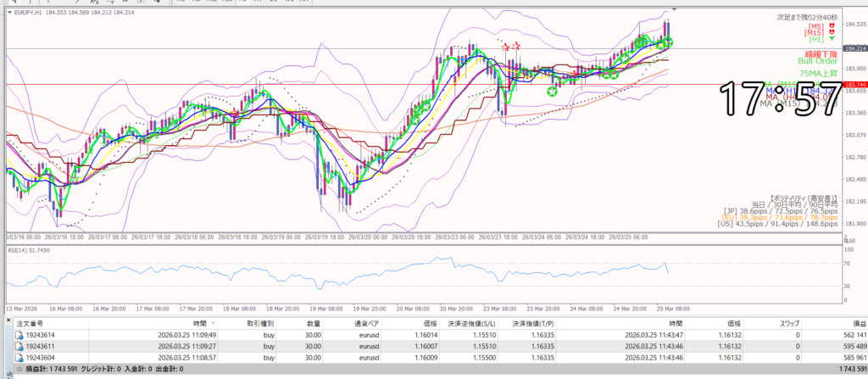Click the green Bull Order text

tap(818, 61)
